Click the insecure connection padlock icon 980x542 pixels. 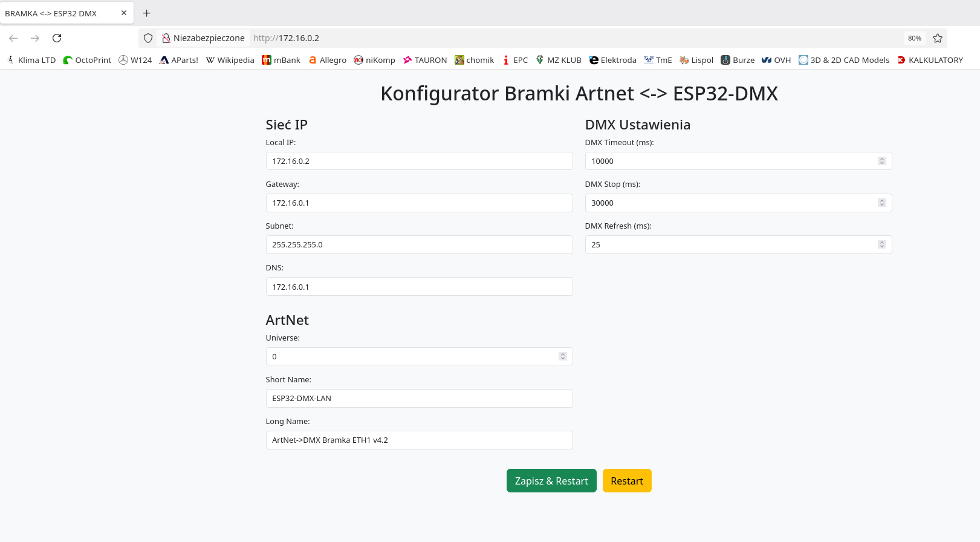(x=166, y=38)
